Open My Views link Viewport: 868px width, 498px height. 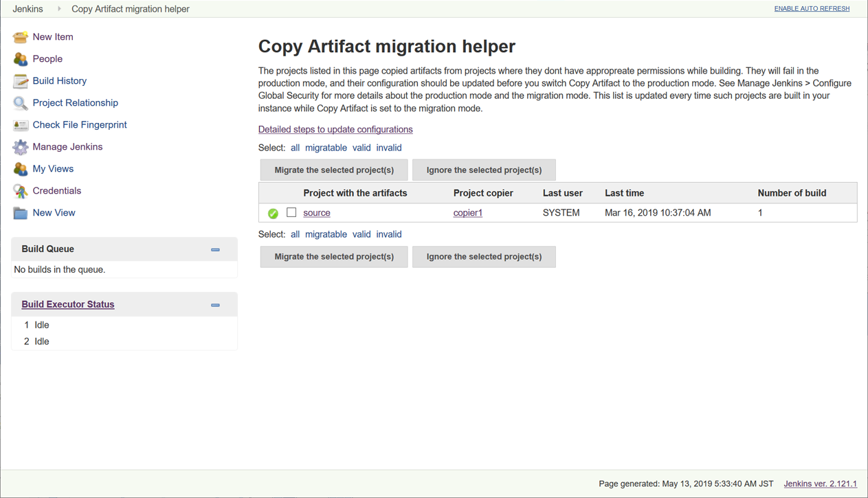pos(53,169)
